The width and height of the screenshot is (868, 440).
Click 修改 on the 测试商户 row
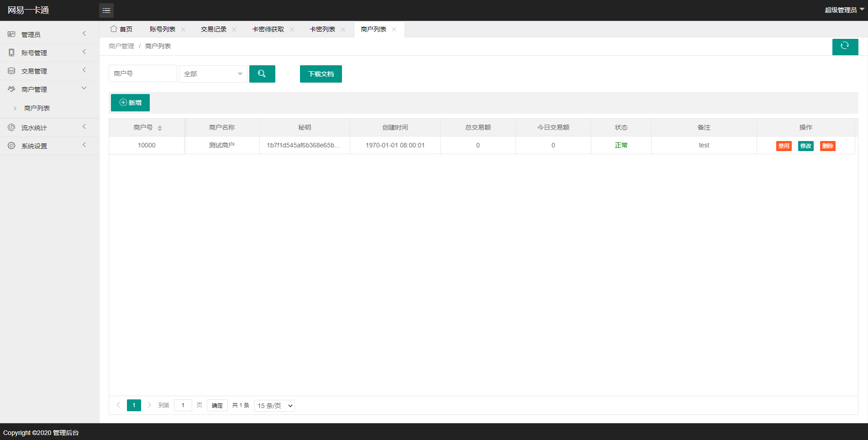tap(805, 146)
